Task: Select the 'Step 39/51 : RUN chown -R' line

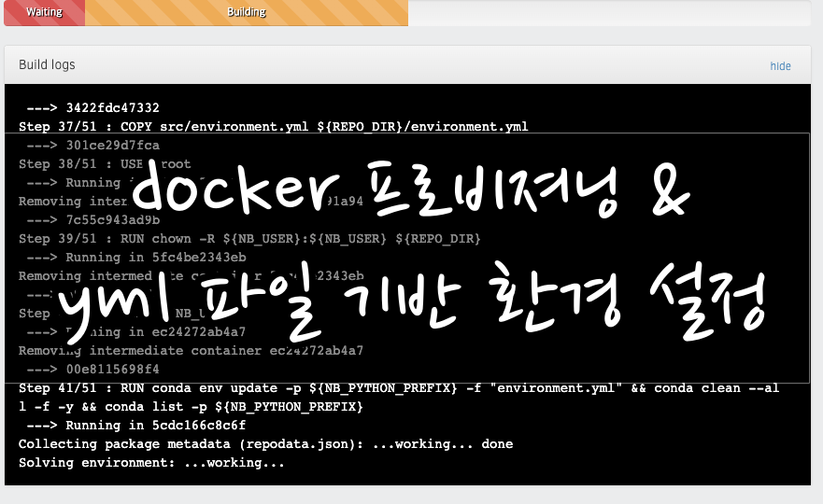Action: 249,239
